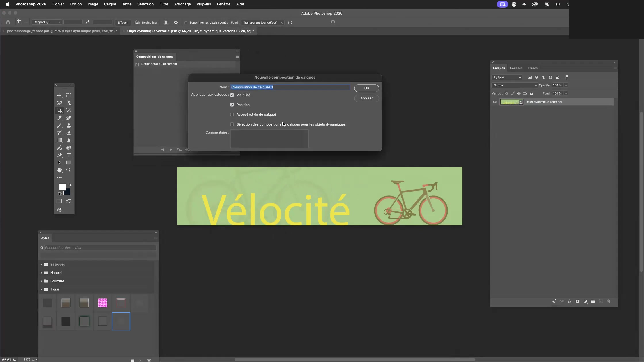Viewport: 644px width, 362px height.
Task: Confirm dialog with OK button
Action: pos(366,88)
